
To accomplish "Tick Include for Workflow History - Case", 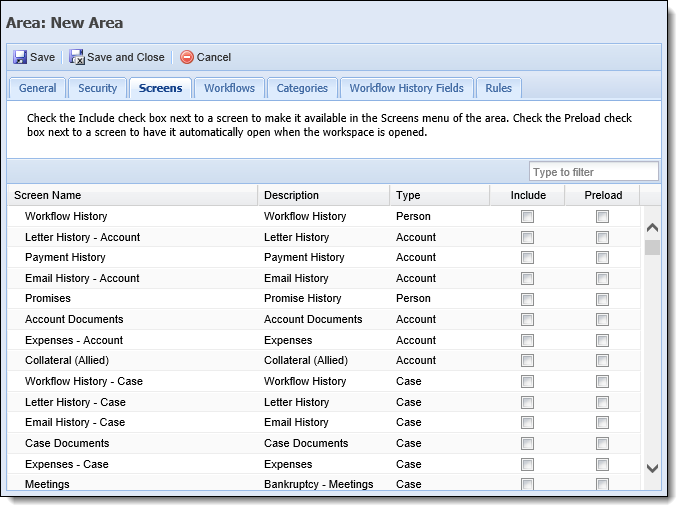I will [x=527, y=382].
